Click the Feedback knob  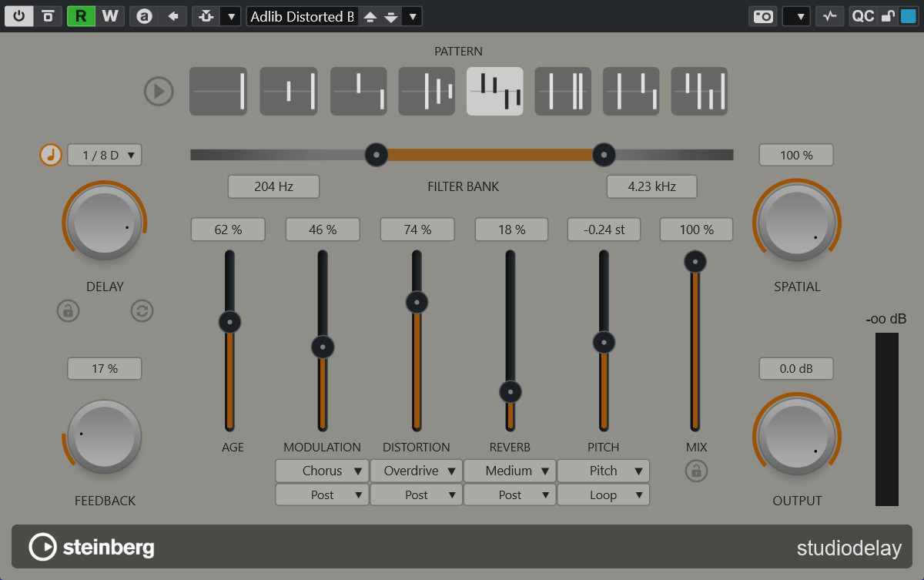click(105, 437)
